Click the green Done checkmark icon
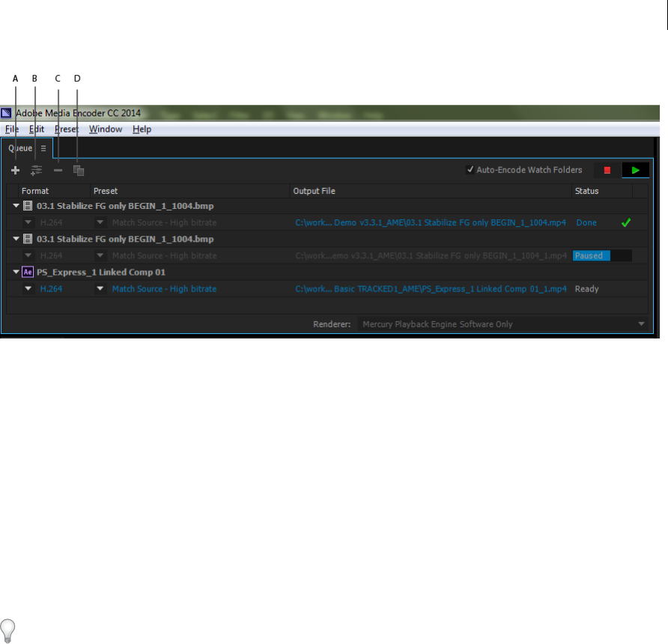Image resolution: width=668 pixels, height=644 pixels. point(626,222)
